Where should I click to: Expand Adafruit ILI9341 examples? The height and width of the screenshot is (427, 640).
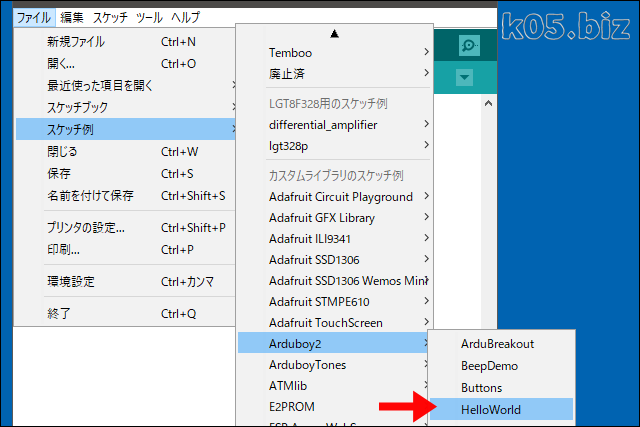click(335, 239)
